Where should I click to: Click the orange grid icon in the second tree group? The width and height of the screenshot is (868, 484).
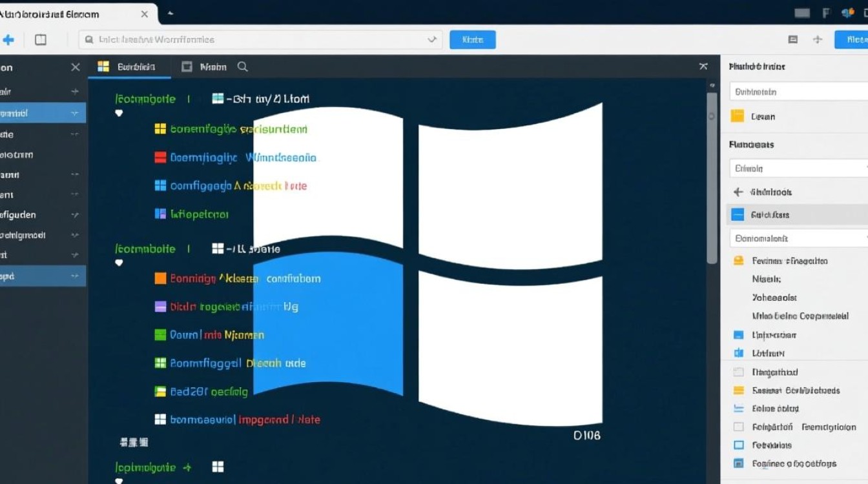pyautogui.click(x=160, y=278)
